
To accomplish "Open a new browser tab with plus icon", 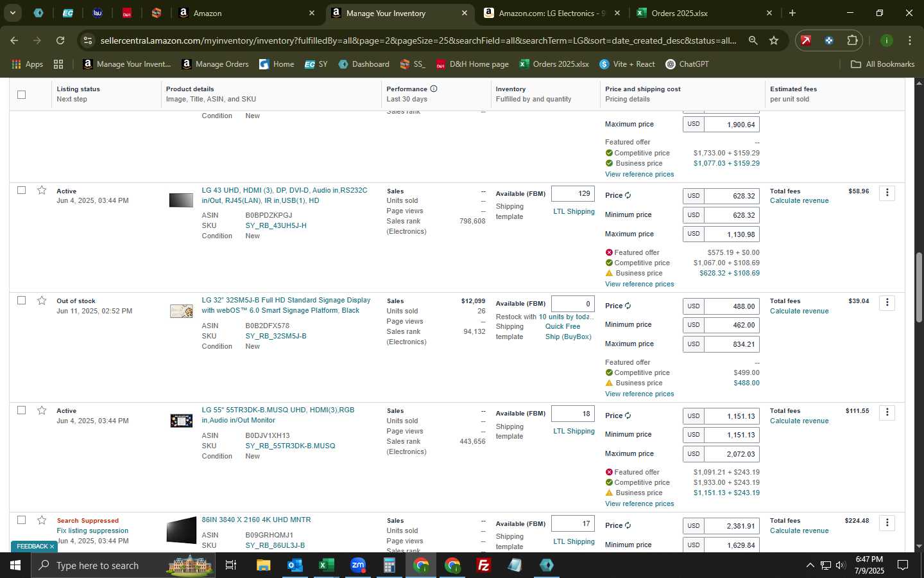I will 792,13.
